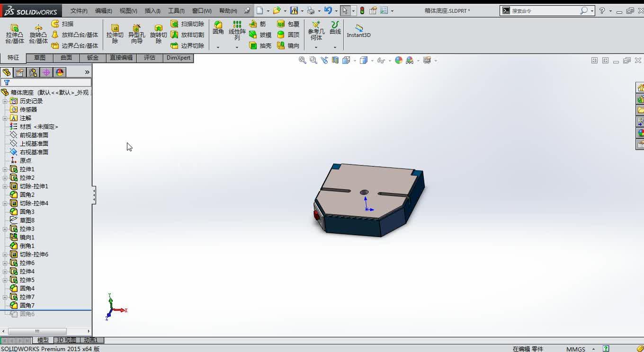Viewport: 644px width, 352px height.
Task: Toggle Instant3D mode
Action: pyautogui.click(x=359, y=31)
